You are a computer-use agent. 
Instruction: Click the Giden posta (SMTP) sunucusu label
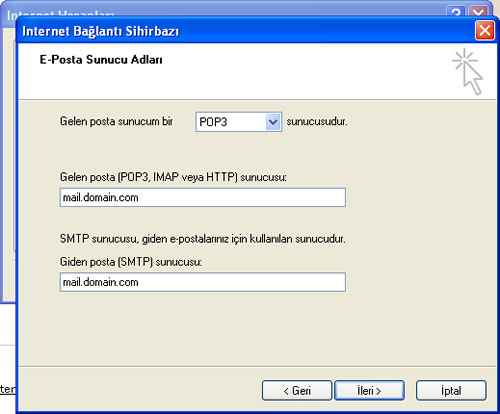(131, 262)
